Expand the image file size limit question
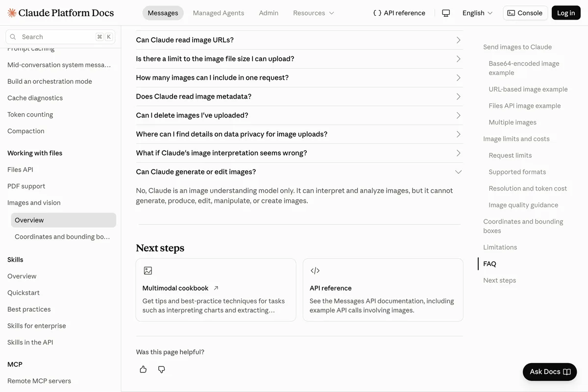The width and height of the screenshot is (588, 392). (x=299, y=59)
